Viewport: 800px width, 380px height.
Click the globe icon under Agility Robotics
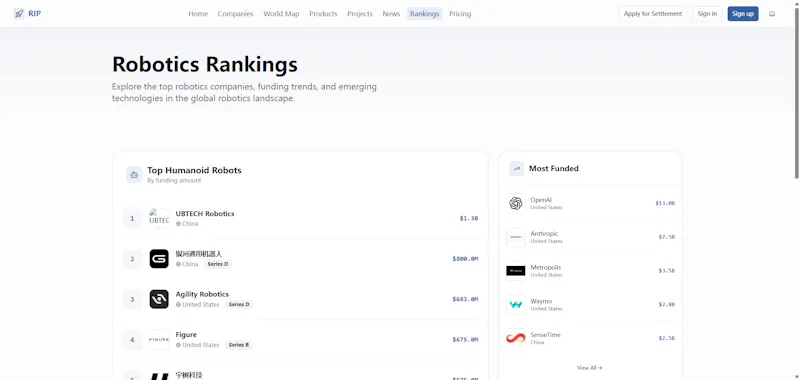pyautogui.click(x=179, y=305)
